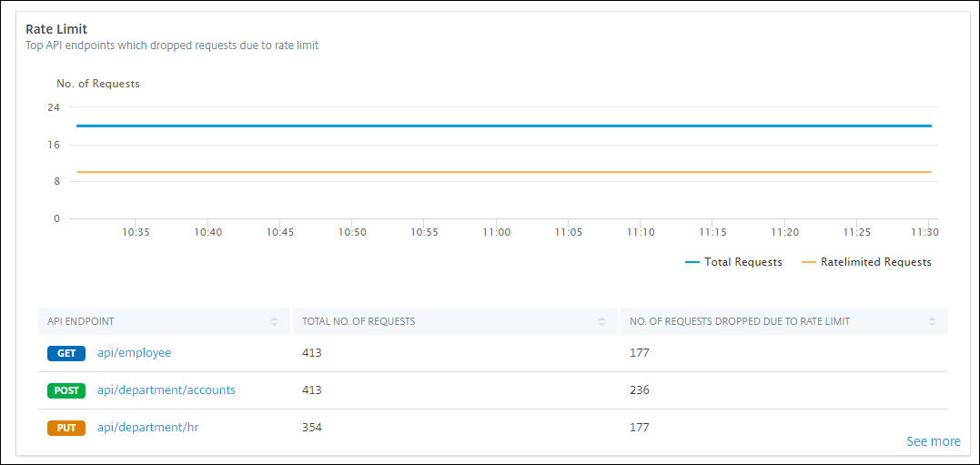980x465 pixels.
Task: Open the api/department/hr endpoint link
Action: pyautogui.click(x=147, y=428)
